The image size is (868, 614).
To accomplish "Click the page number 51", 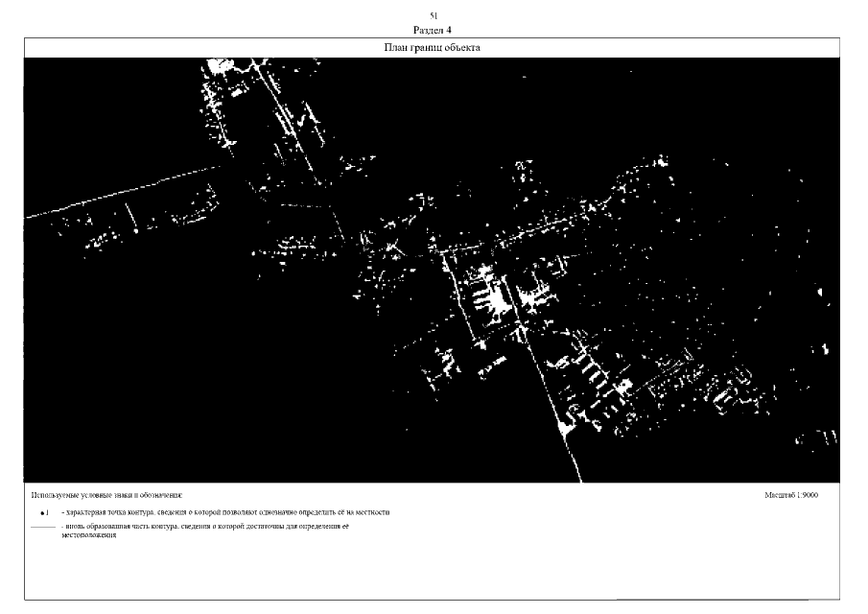I will [x=433, y=16].
